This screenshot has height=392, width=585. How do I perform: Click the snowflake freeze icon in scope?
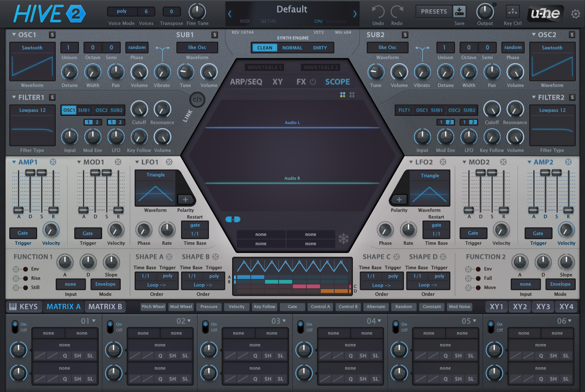point(344,239)
